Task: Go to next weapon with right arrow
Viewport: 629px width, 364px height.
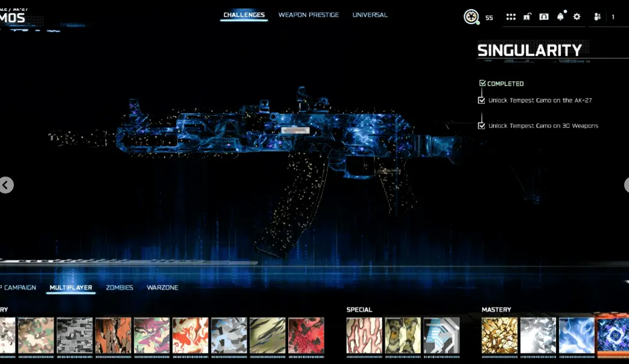Action: pos(626,185)
